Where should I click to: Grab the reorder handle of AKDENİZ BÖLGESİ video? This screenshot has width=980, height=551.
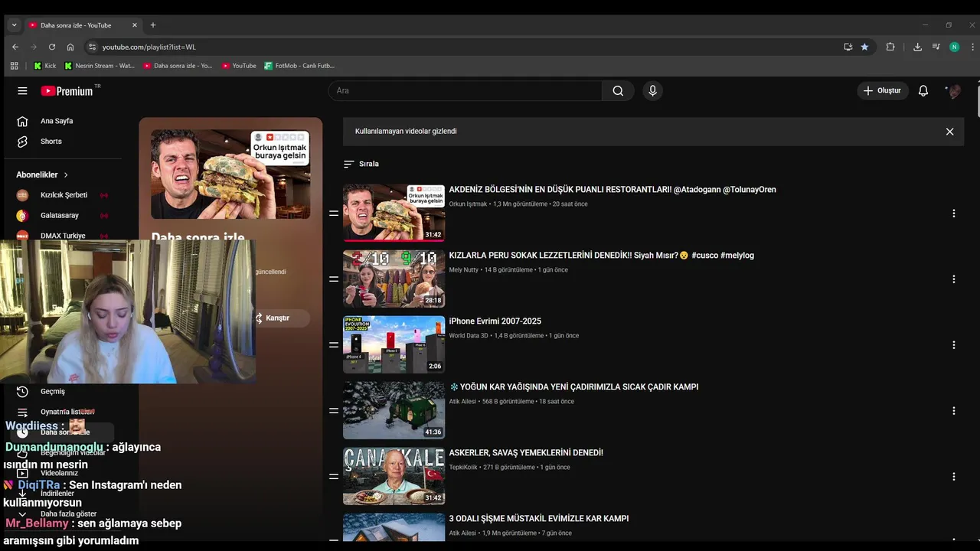tap(334, 214)
